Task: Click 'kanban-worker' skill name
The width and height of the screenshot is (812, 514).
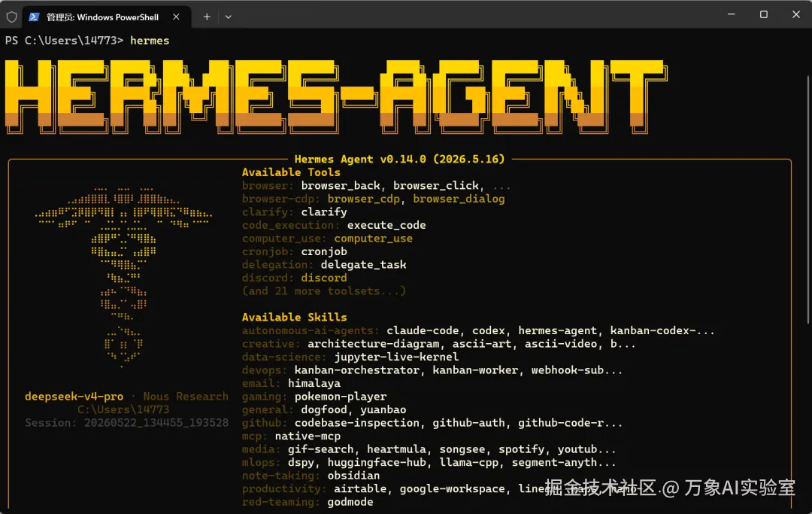Action: [x=475, y=370]
